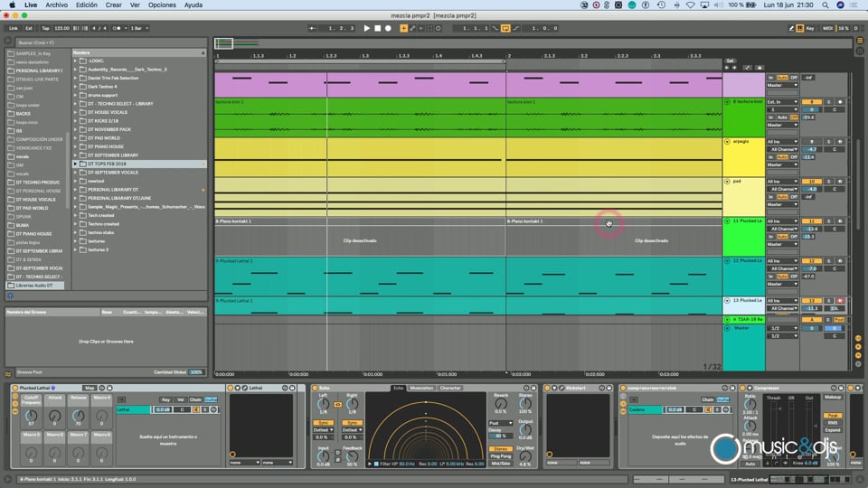Viewport: 868px width, 488px height.
Task: Expand the textures 2 folder
Action: (75, 249)
